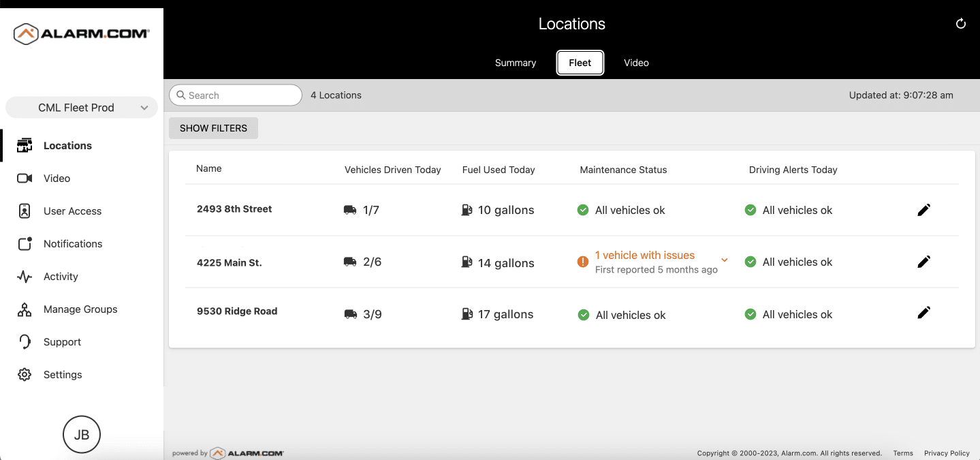Image resolution: width=980 pixels, height=460 pixels.
Task: Select the 2493 8th Street location name
Action: coord(234,209)
